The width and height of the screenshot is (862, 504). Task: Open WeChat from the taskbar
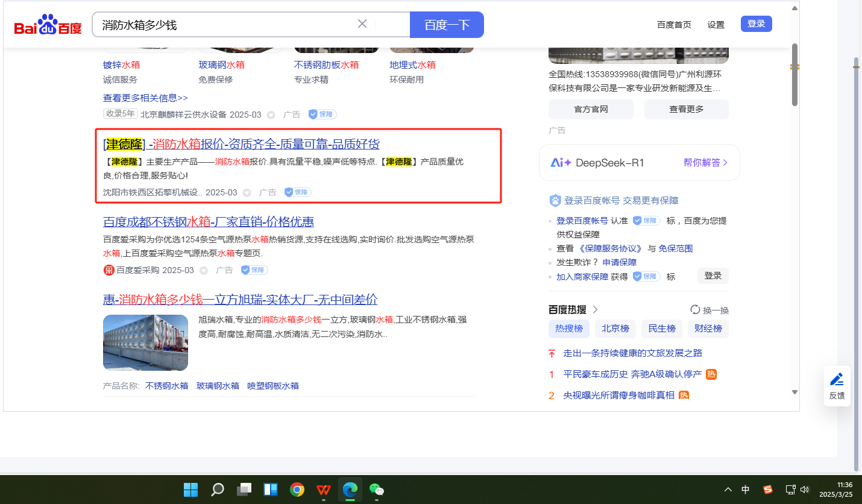click(377, 490)
